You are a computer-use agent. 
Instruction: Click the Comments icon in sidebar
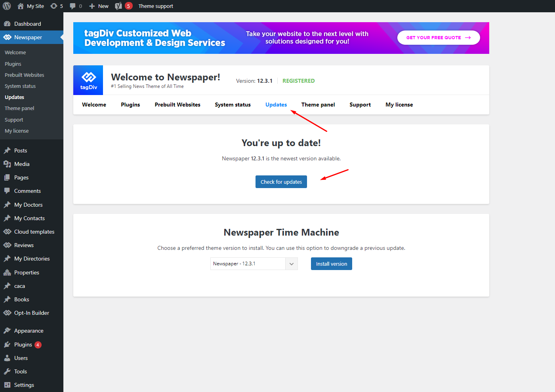[x=7, y=191]
